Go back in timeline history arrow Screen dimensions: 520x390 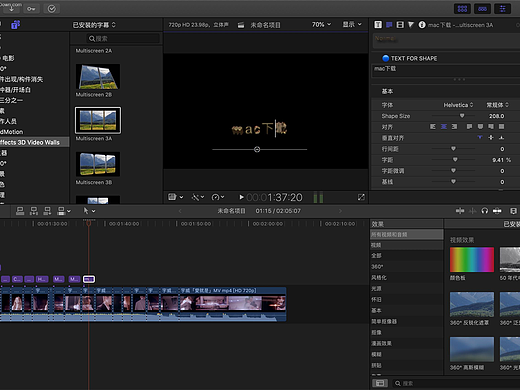coord(180,211)
